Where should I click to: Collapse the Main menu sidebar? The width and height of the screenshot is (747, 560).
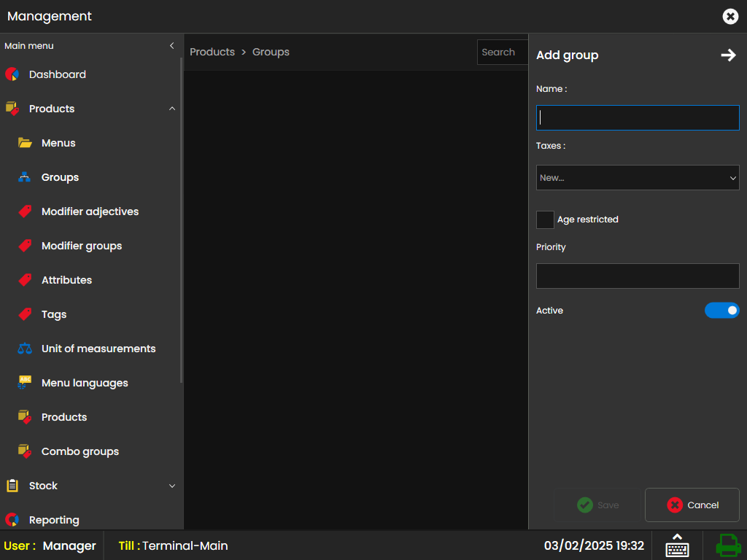(172, 46)
